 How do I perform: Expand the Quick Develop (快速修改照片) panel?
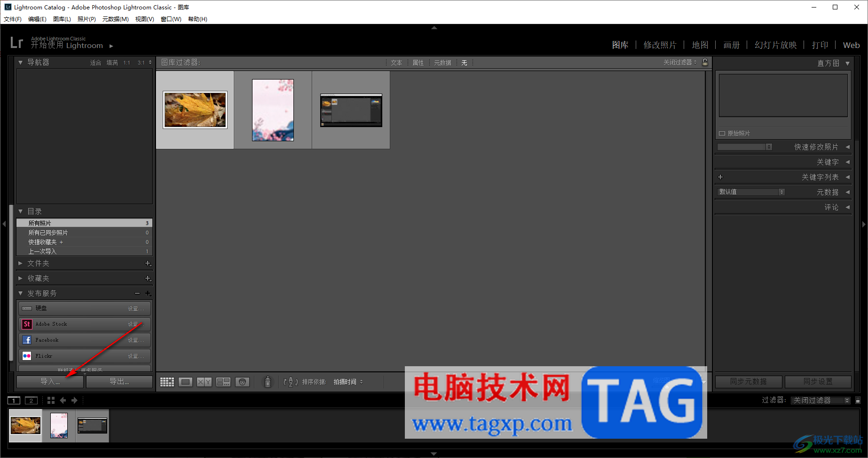(x=847, y=147)
